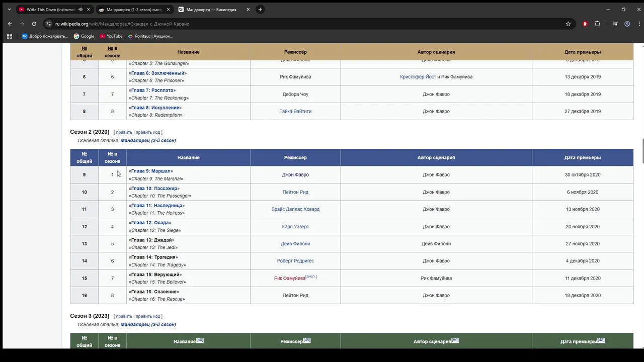Open the extensions puzzle icon
This screenshot has height=362, width=644.
point(597,24)
